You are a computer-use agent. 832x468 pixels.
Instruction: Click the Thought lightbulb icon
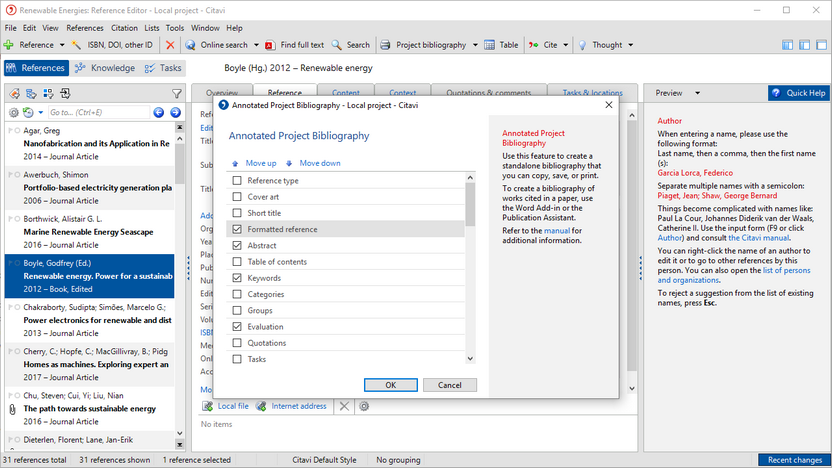coord(582,45)
